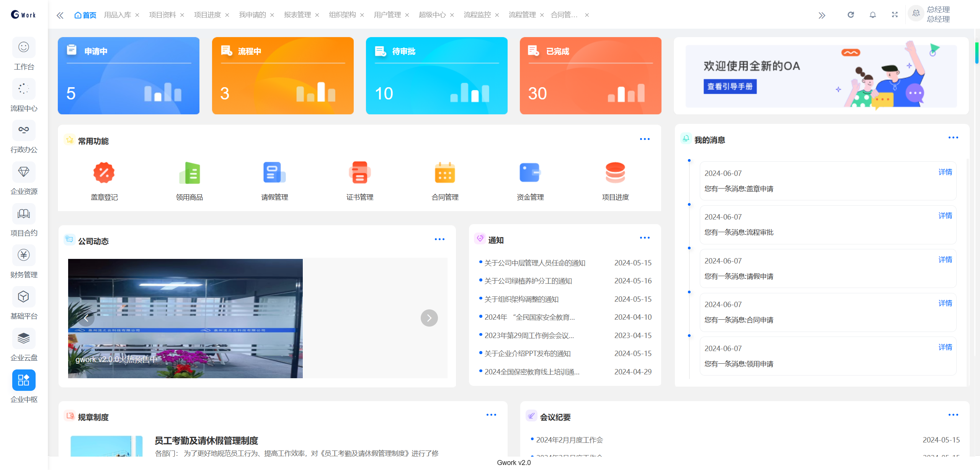
Task: Open more options for 我的消息 panel
Action: (x=953, y=138)
